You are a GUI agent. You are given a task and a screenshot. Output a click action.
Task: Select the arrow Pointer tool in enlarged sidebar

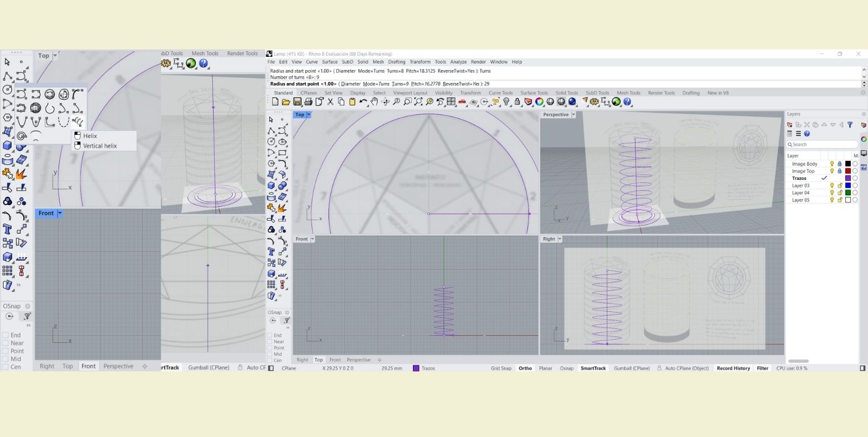point(7,62)
